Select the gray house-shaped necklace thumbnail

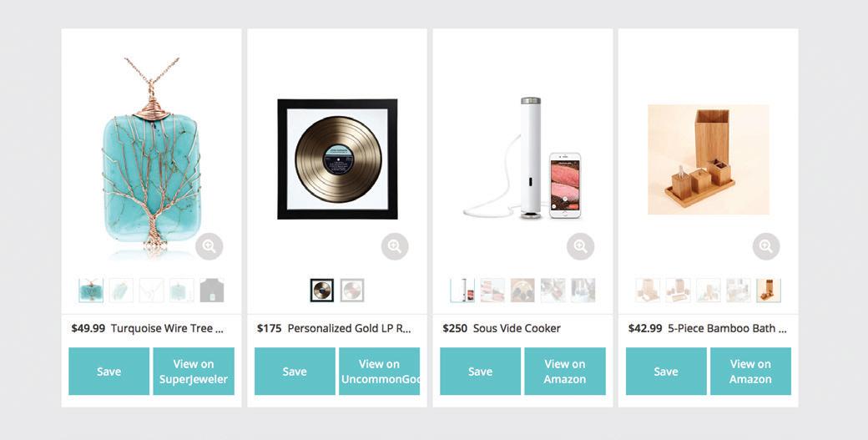(x=212, y=291)
